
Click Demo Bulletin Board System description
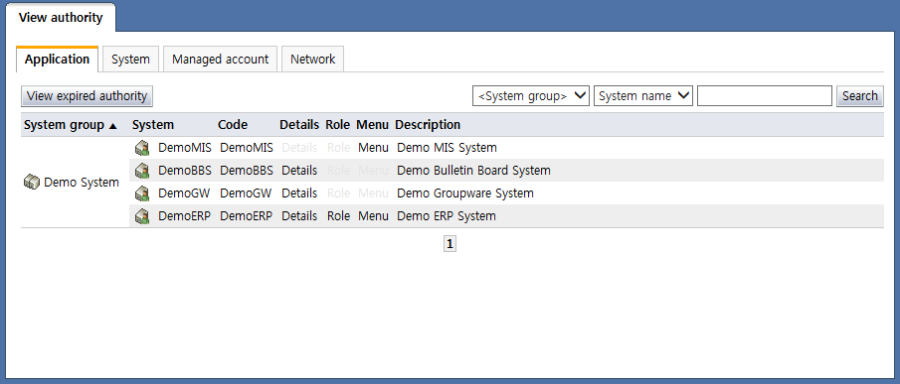click(474, 170)
